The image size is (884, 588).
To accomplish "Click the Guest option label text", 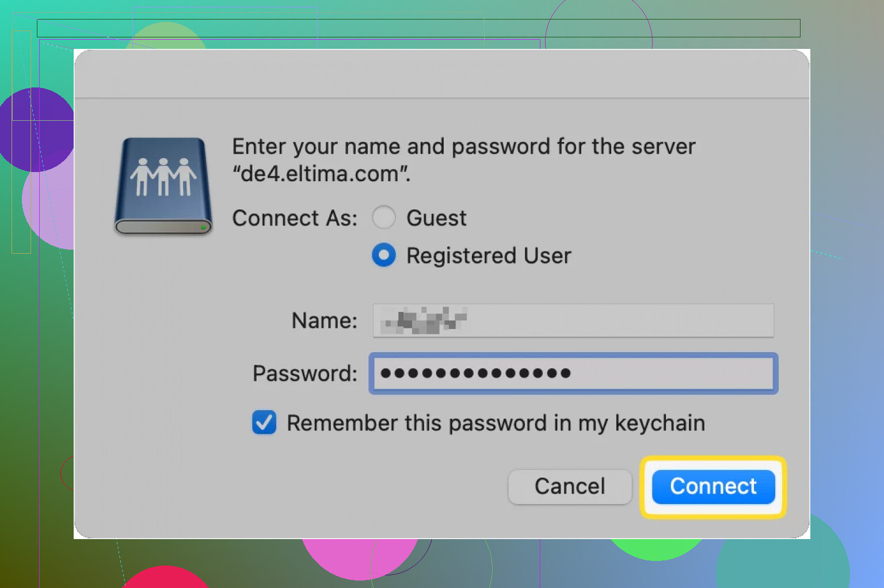I will (436, 218).
